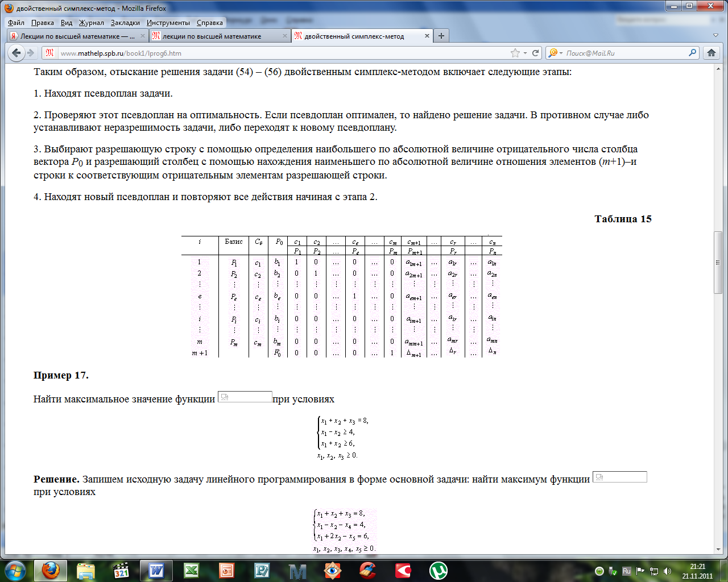Open the Закладки menu

[125, 23]
